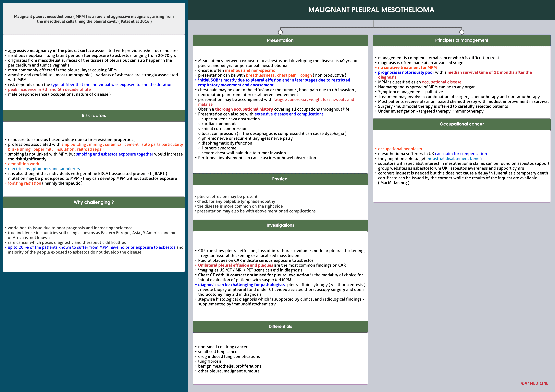Click 'extensive disease and complications' blue text
This screenshot has width=555, height=392.
pyautogui.click(x=289, y=114)
